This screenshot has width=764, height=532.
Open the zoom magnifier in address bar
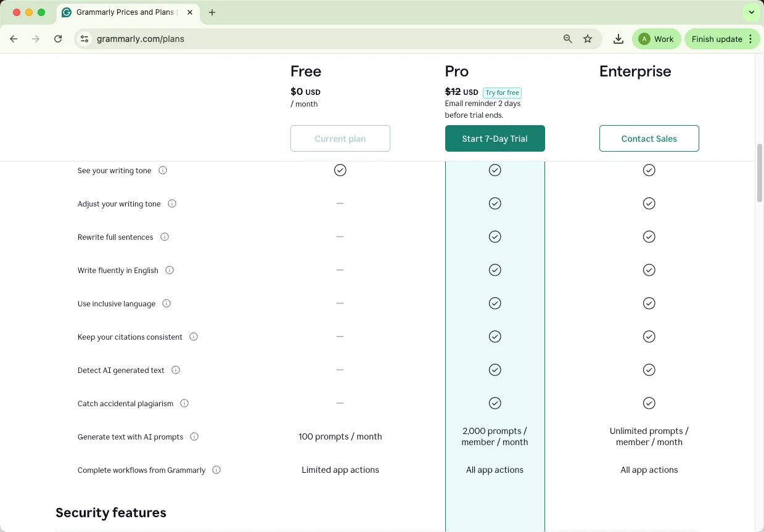[568, 39]
